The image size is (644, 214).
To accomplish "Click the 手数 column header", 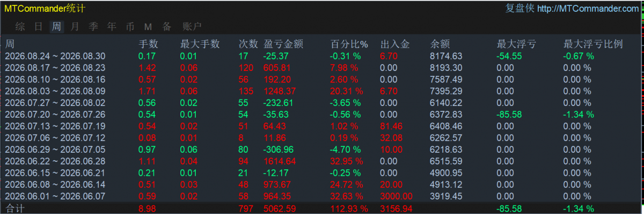I will 149,44.
